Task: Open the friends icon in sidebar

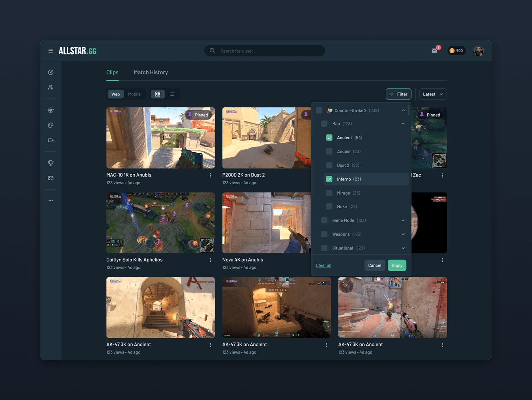Action: 51,87
